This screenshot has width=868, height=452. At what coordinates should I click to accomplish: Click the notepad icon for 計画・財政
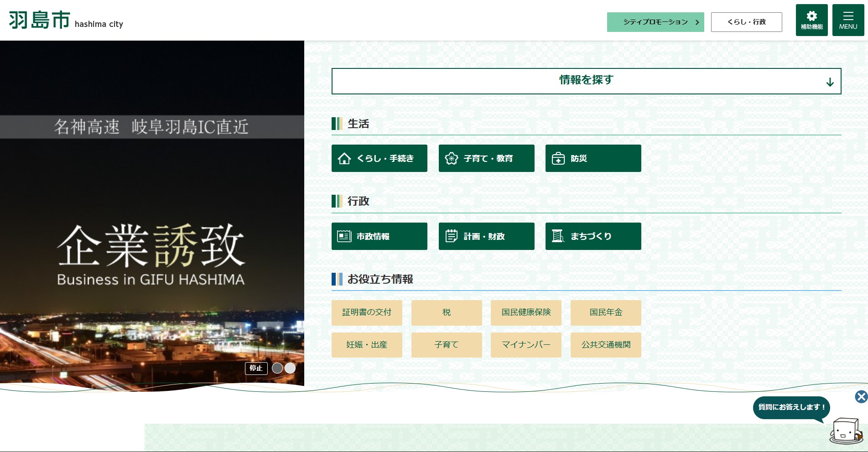coord(451,236)
